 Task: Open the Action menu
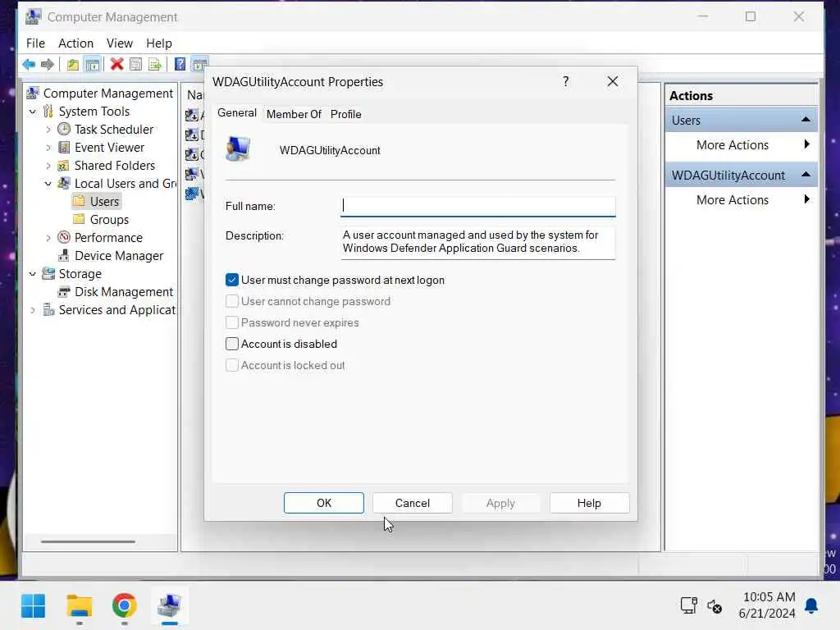pos(75,43)
